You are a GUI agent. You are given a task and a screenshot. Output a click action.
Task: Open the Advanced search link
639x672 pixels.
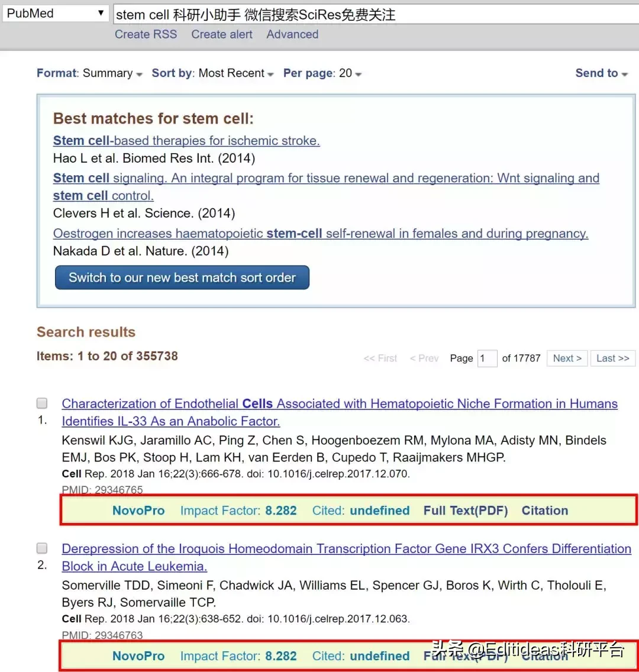pos(292,34)
